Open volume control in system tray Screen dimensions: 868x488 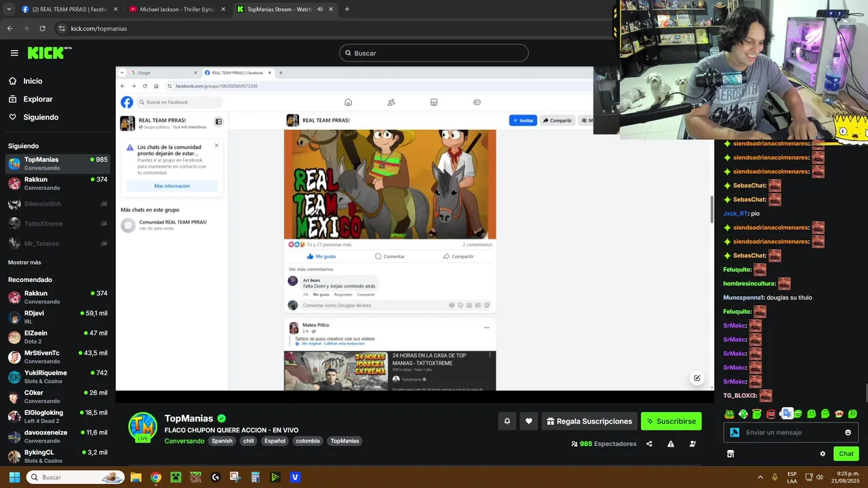pyautogui.click(x=819, y=477)
